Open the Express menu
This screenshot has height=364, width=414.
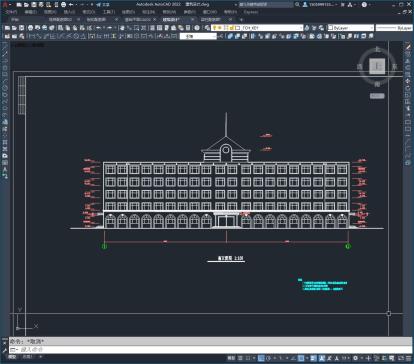pos(251,12)
